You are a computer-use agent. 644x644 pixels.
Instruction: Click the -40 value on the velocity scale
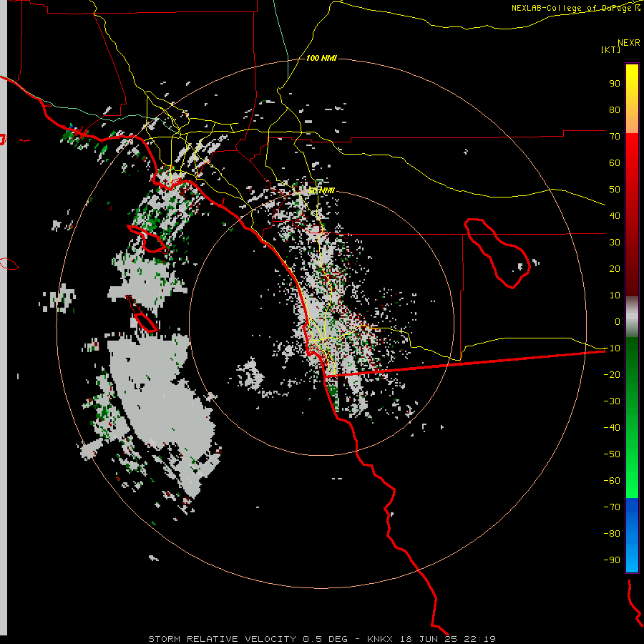pyautogui.click(x=612, y=428)
